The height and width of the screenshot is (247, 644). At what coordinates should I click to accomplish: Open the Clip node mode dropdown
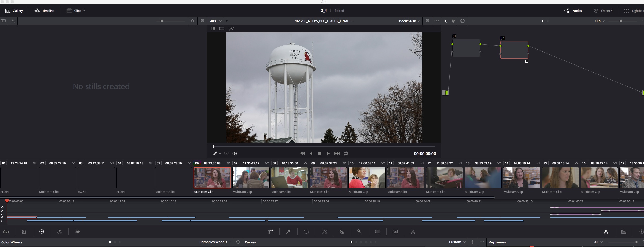[x=599, y=21]
